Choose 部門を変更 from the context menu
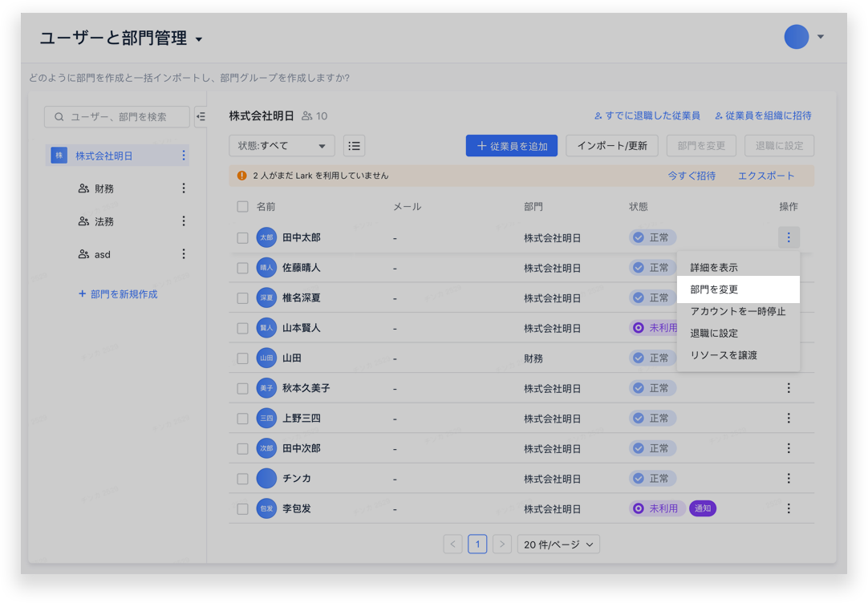The height and width of the screenshot is (603, 868). pyautogui.click(x=714, y=289)
